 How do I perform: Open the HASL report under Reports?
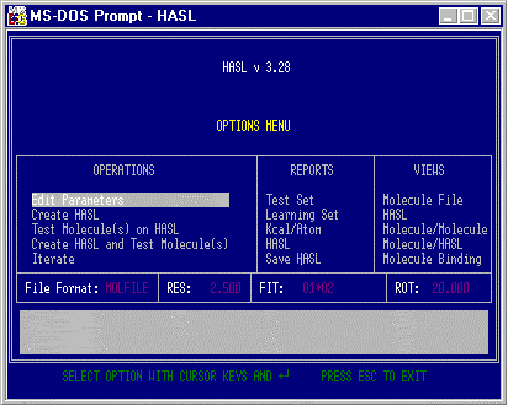coord(278,244)
